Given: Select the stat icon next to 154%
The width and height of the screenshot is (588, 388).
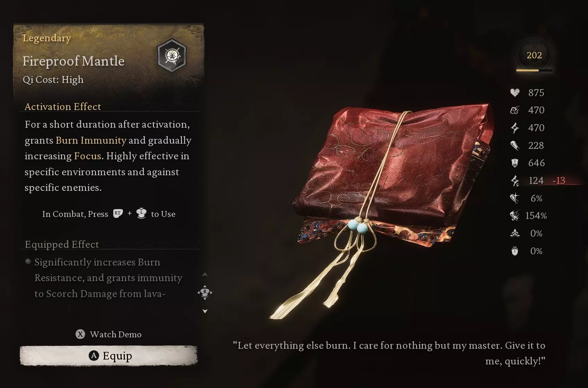Looking at the screenshot, I should coord(515,216).
